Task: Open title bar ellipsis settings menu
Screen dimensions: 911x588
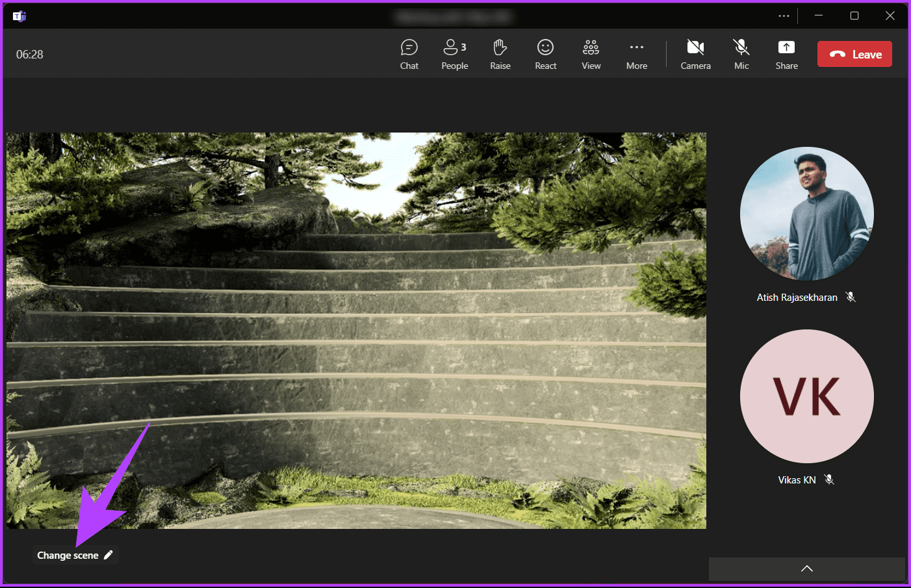Action: [x=784, y=16]
